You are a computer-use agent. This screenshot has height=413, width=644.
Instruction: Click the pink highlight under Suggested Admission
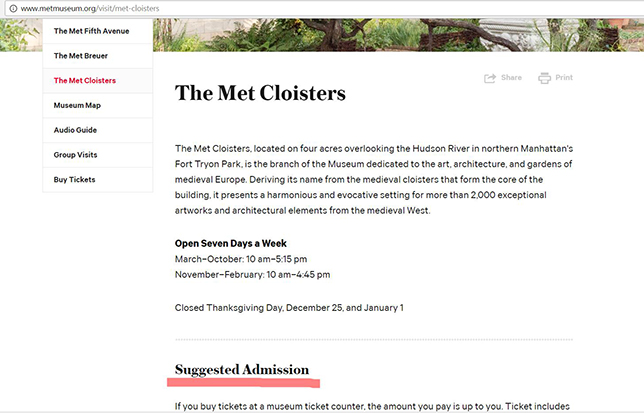point(243,382)
